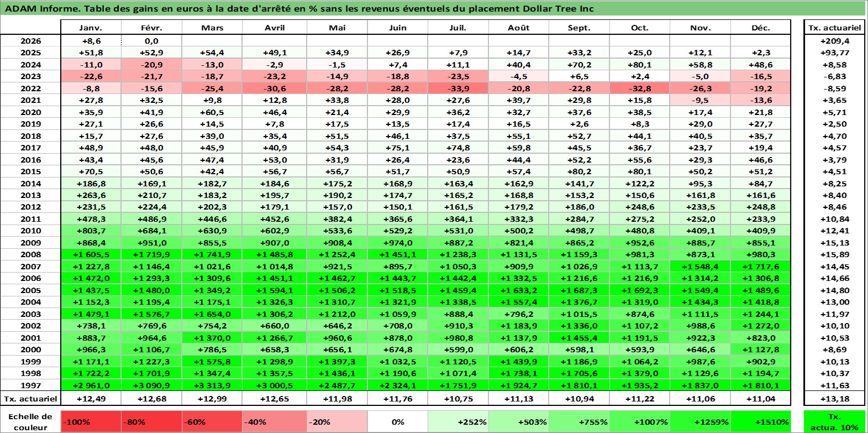Click the -100% red color scale swatch

91,422
